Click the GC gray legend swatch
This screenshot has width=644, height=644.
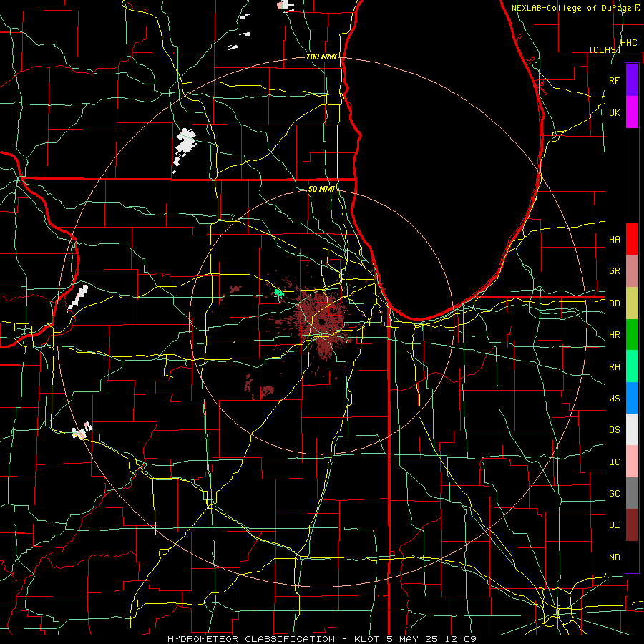click(x=632, y=493)
